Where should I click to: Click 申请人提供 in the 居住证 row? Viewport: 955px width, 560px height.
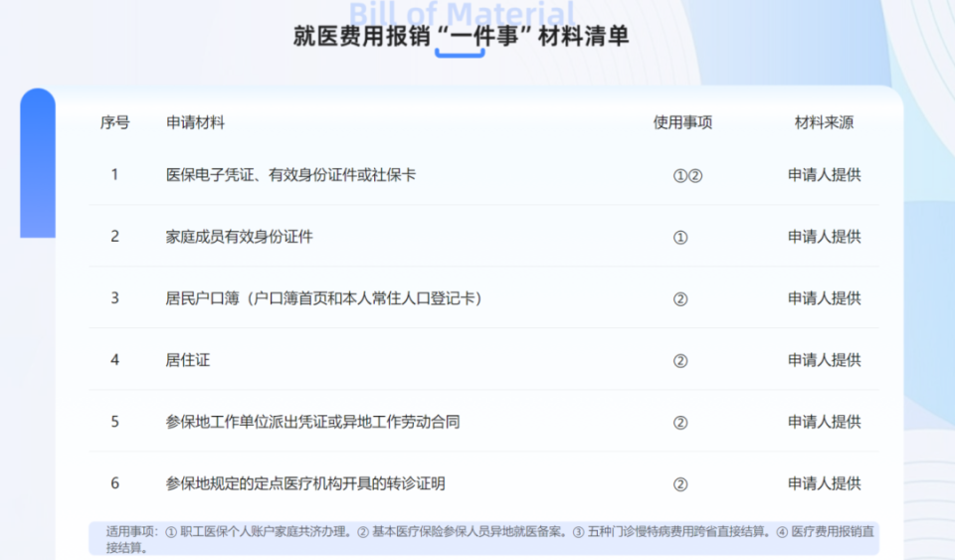824,360
